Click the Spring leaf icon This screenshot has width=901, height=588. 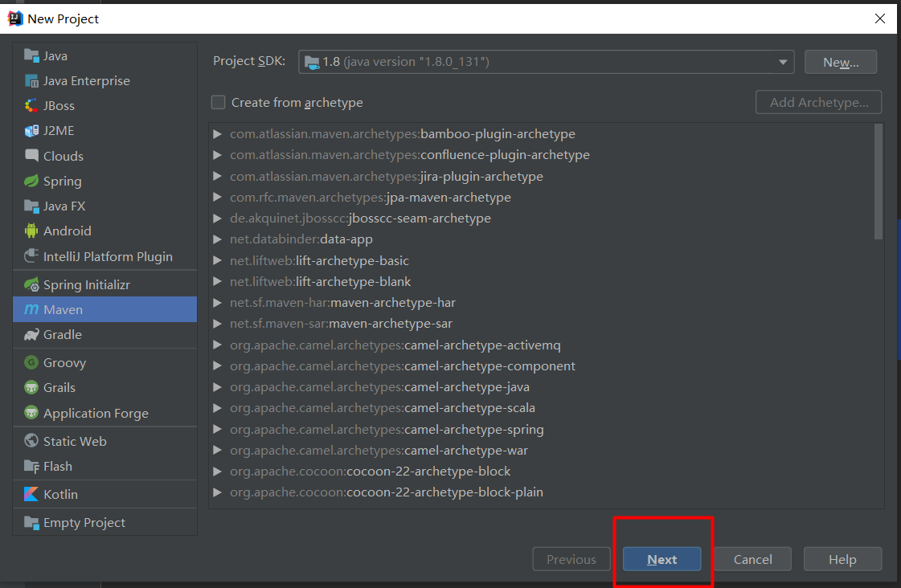[31, 181]
